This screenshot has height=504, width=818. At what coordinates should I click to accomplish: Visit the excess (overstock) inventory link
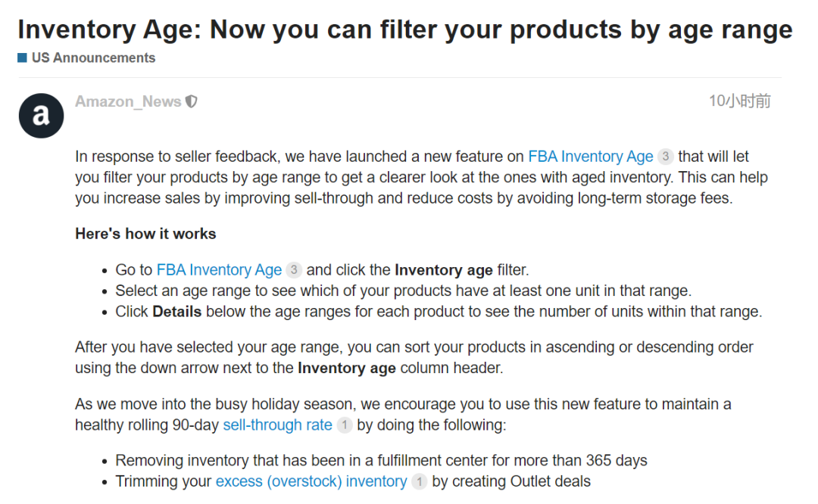(311, 481)
